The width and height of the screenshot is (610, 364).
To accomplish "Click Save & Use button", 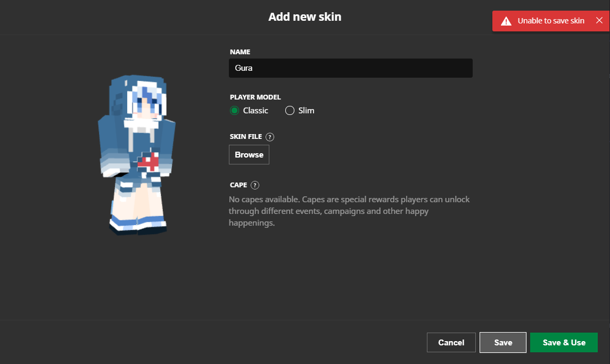I will click(x=564, y=343).
